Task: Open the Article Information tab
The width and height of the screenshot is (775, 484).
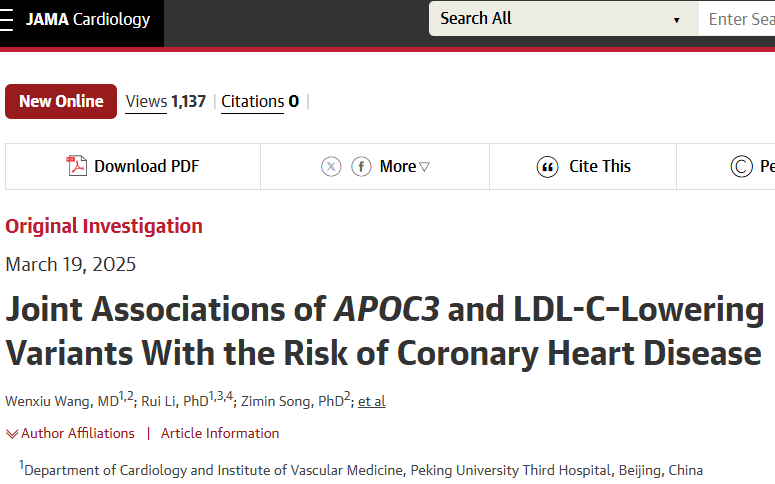Action: point(220,434)
